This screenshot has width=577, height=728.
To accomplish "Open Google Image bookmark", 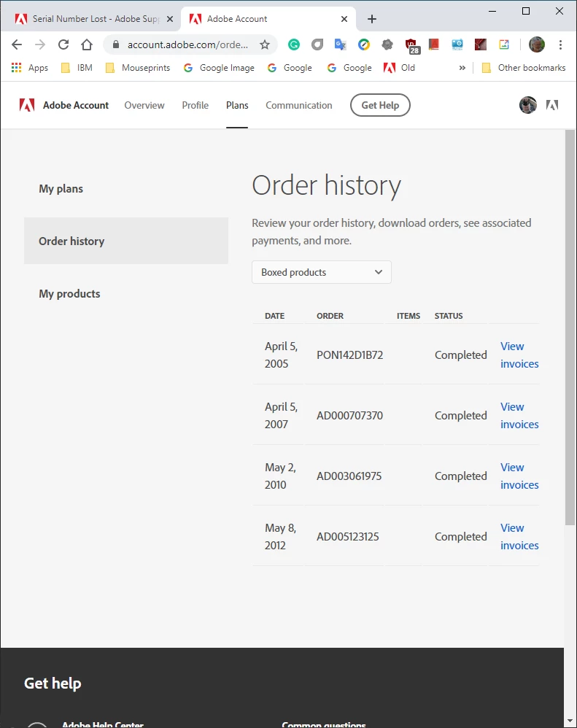I will 219,68.
